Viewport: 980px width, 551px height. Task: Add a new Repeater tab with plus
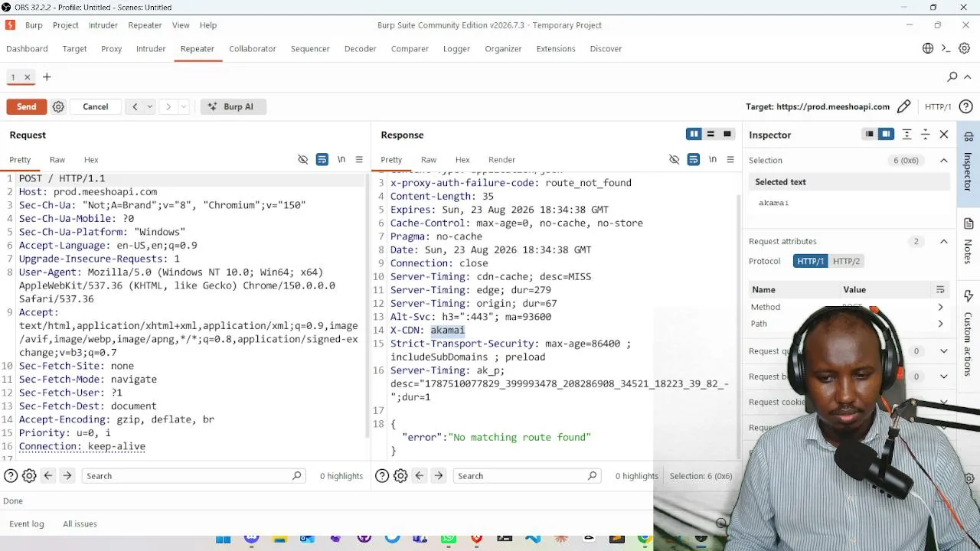coord(47,77)
